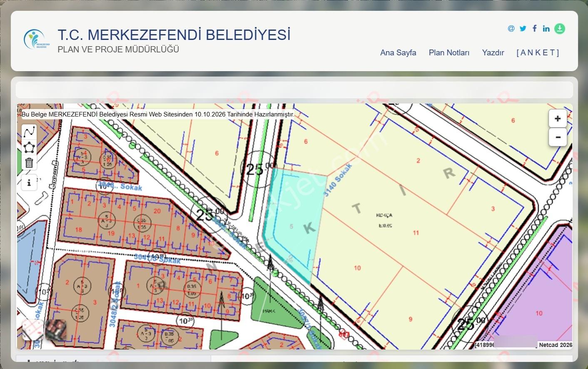The height and width of the screenshot is (369, 588).
Task: Click the 'Netcad 2026' attribution text
Action: tap(556, 345)
